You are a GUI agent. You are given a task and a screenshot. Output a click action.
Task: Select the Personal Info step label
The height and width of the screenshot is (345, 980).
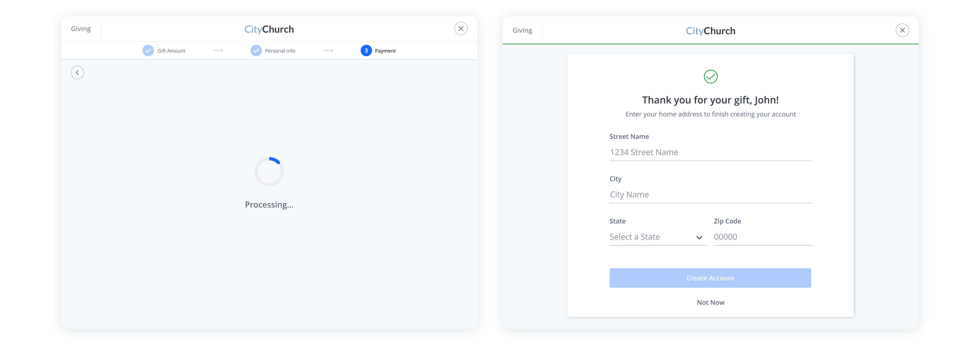tap(280, 51)
